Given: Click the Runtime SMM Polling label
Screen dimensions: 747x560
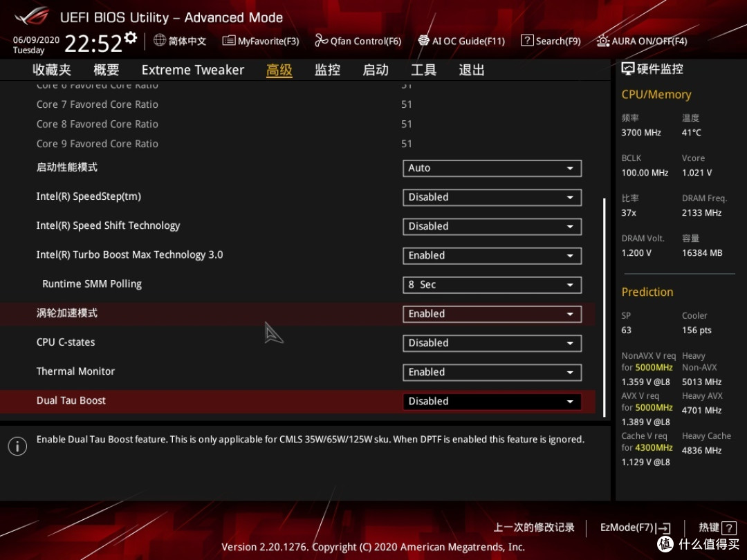Looking at the screenshot, I should [x=92, y=284].
